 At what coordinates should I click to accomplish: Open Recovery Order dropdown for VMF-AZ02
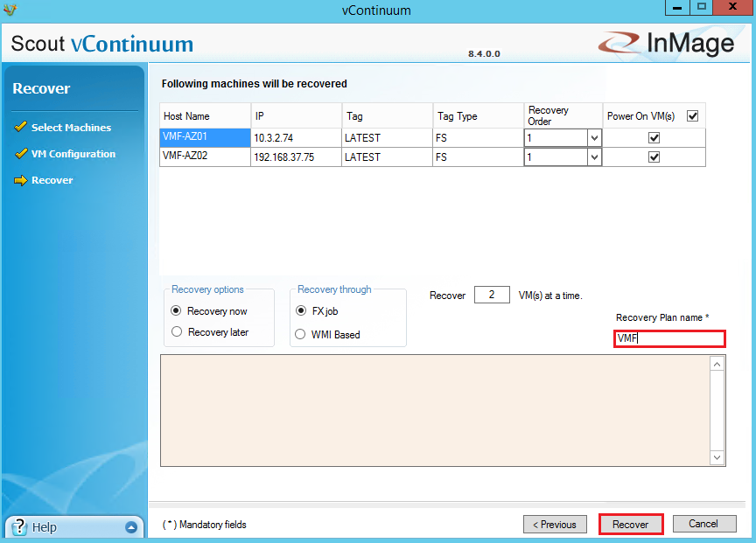pos(594,157)
